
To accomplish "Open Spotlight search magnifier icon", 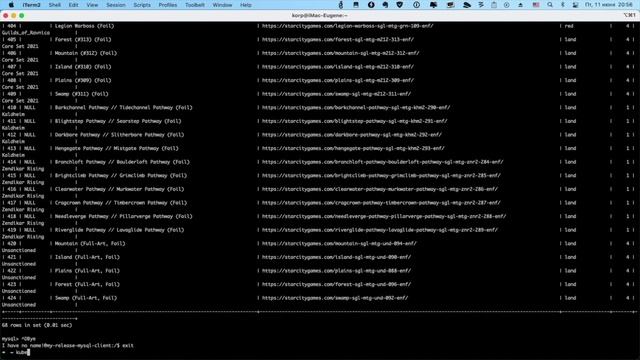I will [550, 5].
